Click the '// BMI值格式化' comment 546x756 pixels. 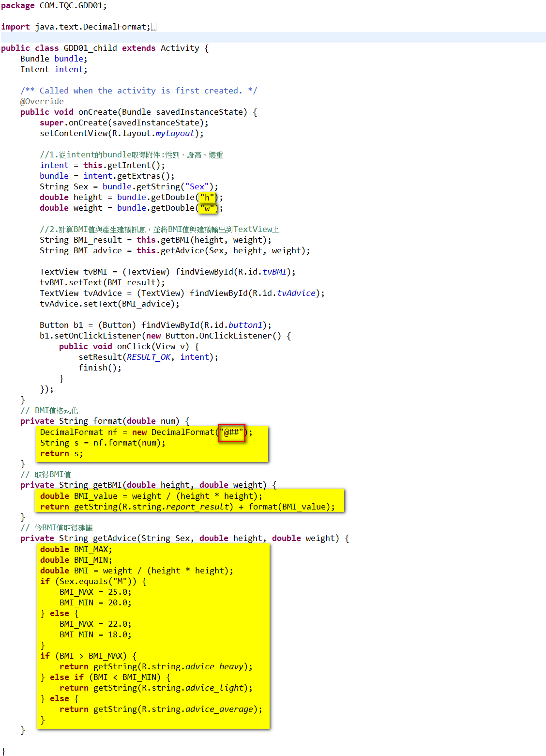(49, 411)
